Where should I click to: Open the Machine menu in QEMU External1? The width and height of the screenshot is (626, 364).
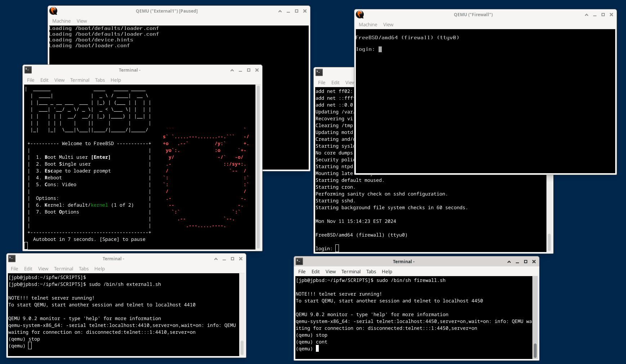[x=61, y=21]
